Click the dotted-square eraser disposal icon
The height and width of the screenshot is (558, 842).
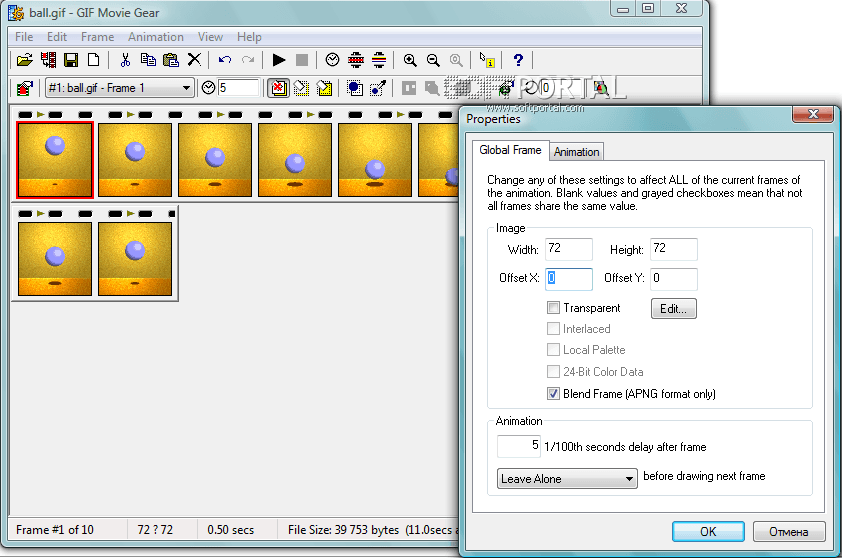(302, 88)
